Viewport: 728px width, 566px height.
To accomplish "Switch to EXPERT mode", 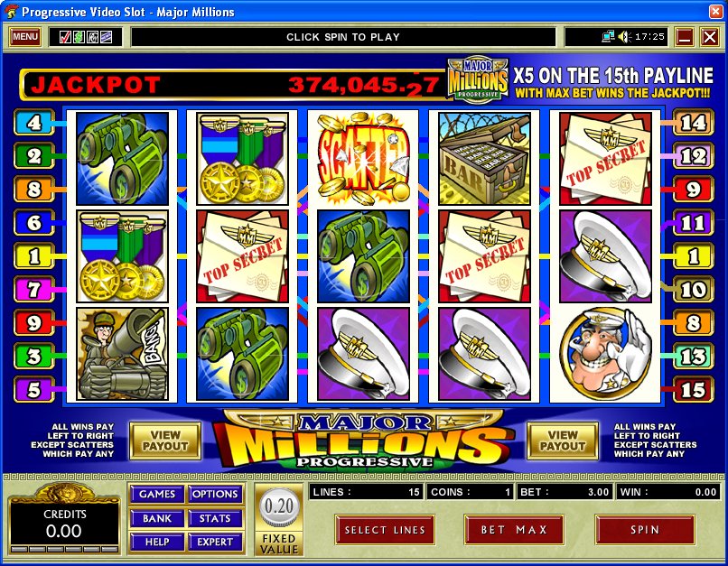I will click(x=215, y=542).
